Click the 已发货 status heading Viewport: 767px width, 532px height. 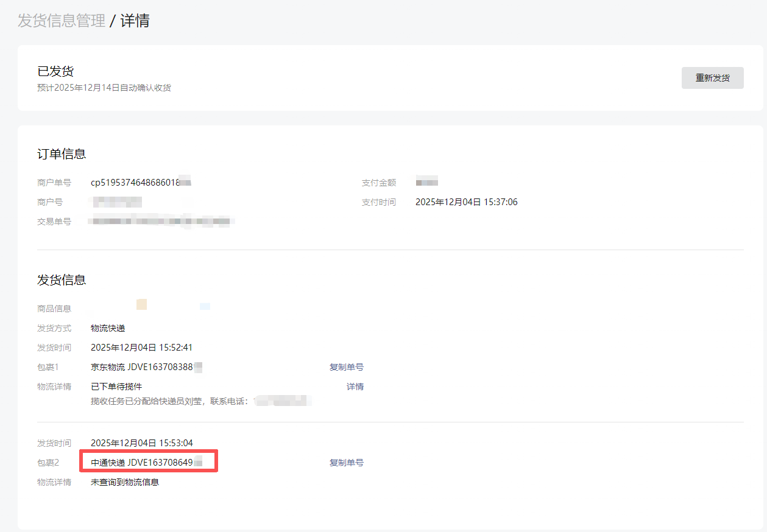point(55,71)
